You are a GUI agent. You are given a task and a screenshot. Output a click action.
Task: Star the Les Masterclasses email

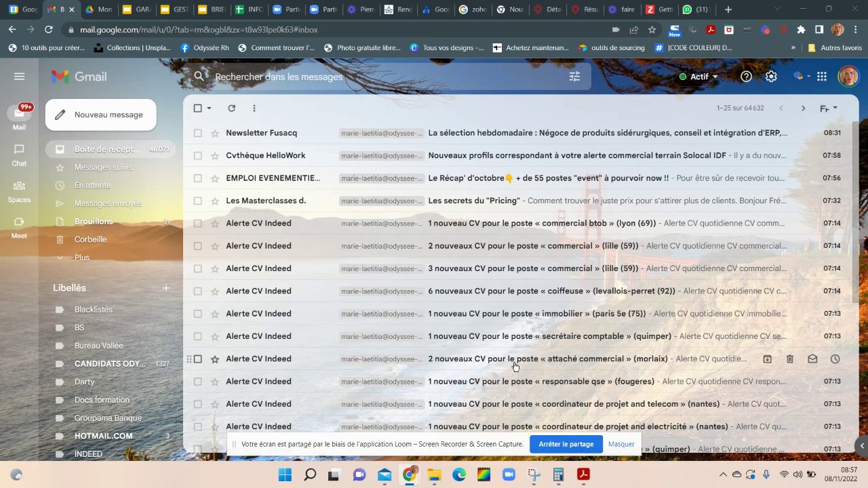[215, 201]
